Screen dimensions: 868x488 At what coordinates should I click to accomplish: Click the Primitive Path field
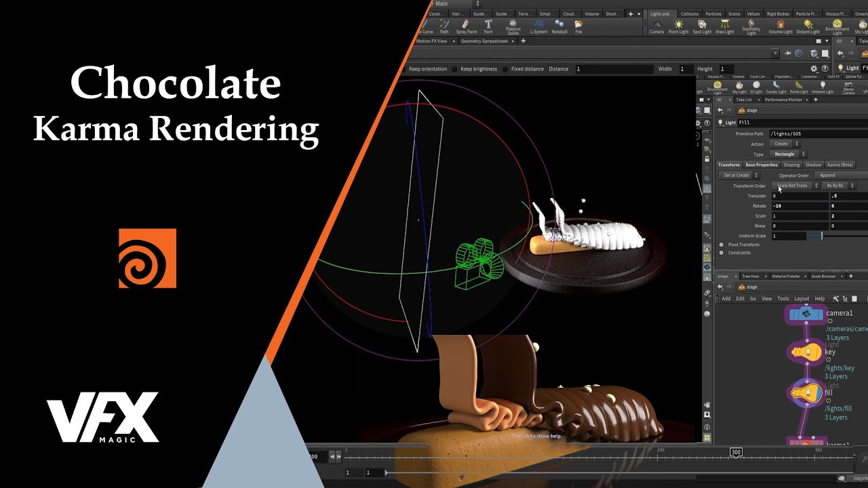point(818,134)
